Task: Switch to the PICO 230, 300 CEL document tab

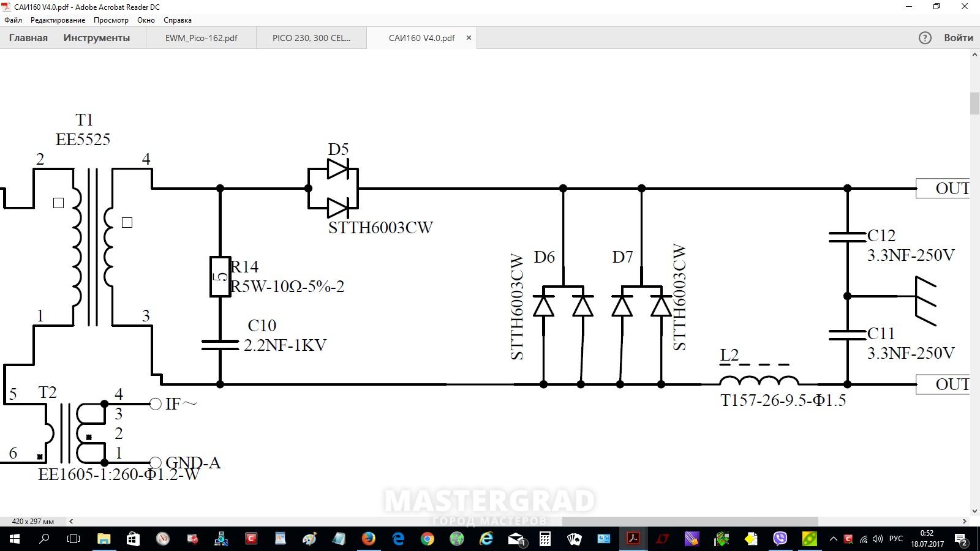Action: (311, 38)
